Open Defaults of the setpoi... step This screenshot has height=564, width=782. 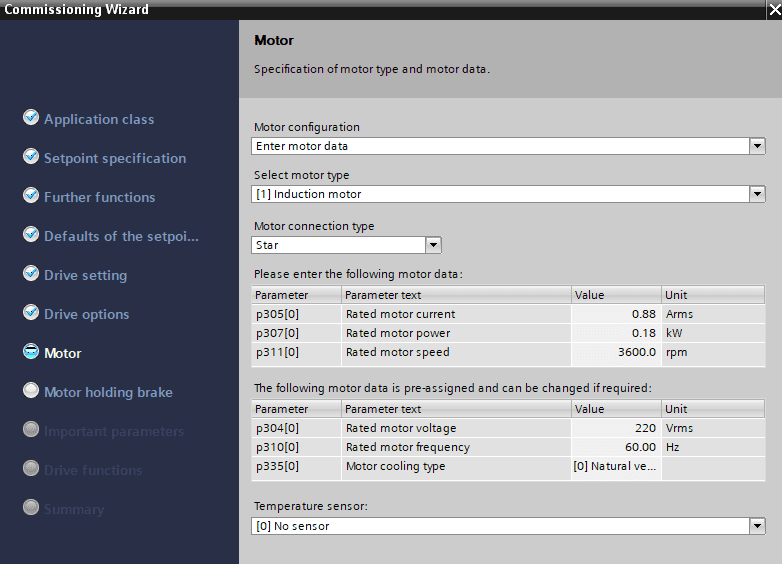121,236
